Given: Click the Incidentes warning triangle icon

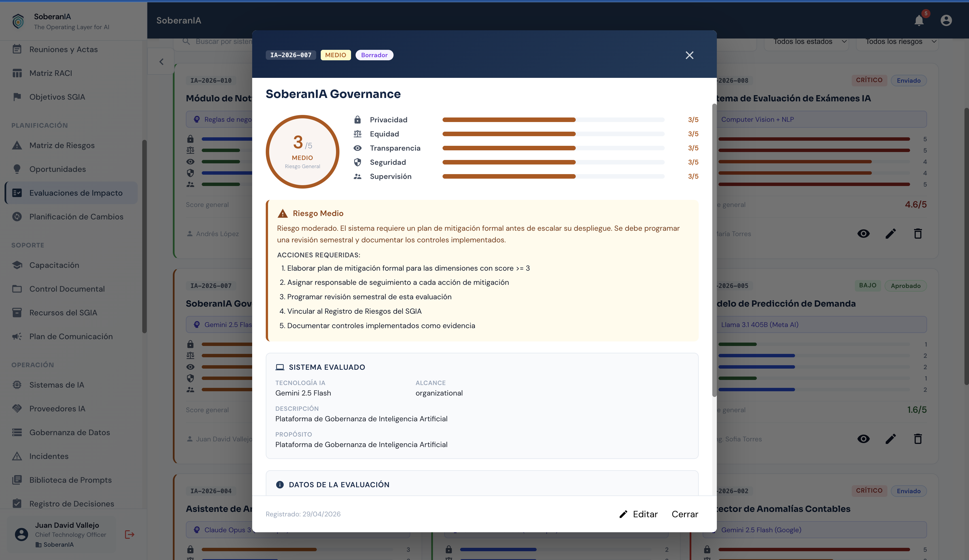Looking at the screenshot, I should [x=17, y=456].
